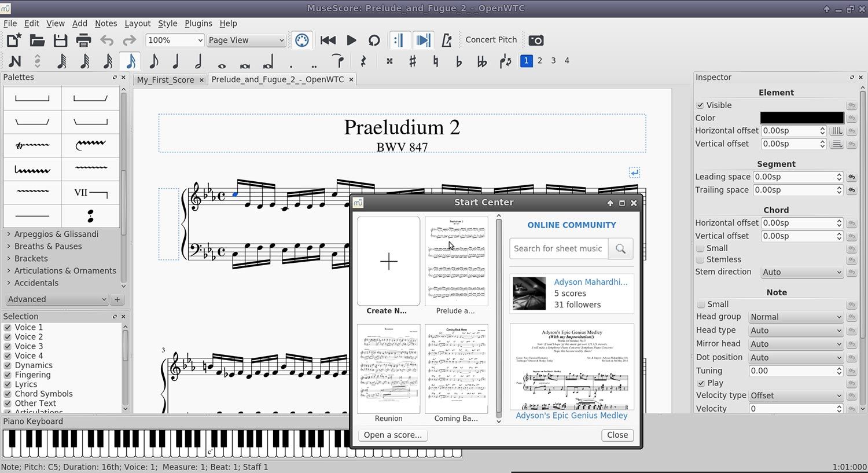Click the sharp accidental icon
868x473 pixels.
413,61
